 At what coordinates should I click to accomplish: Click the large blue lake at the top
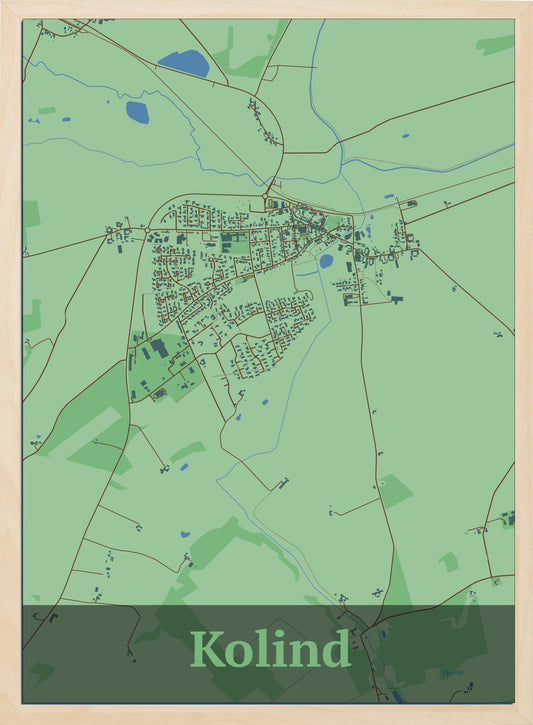pyautogui.click(x=184, y=63)
